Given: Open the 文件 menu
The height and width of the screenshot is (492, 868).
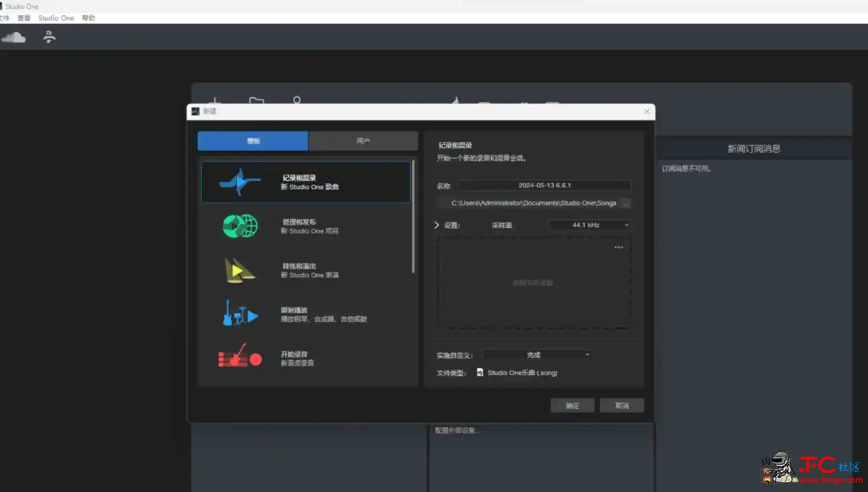Looking at the screenshot, I should [x=4, y=18].
